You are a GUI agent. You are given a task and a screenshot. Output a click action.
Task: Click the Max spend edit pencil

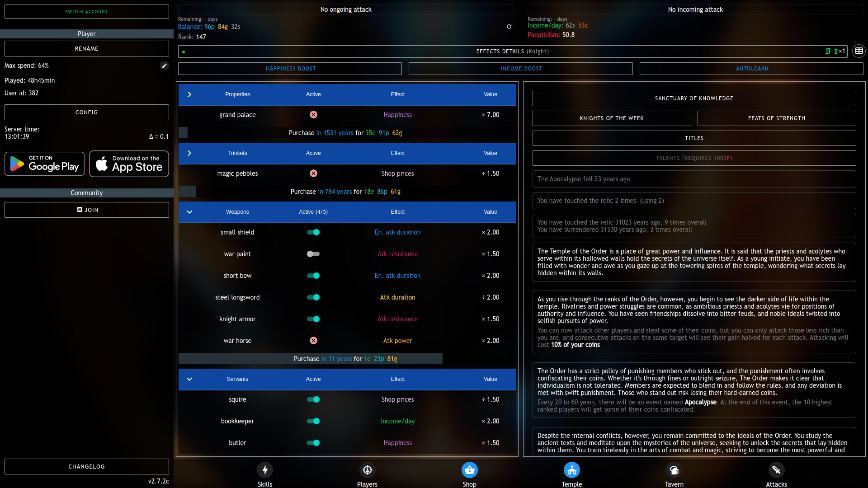(x=164, y=66)
